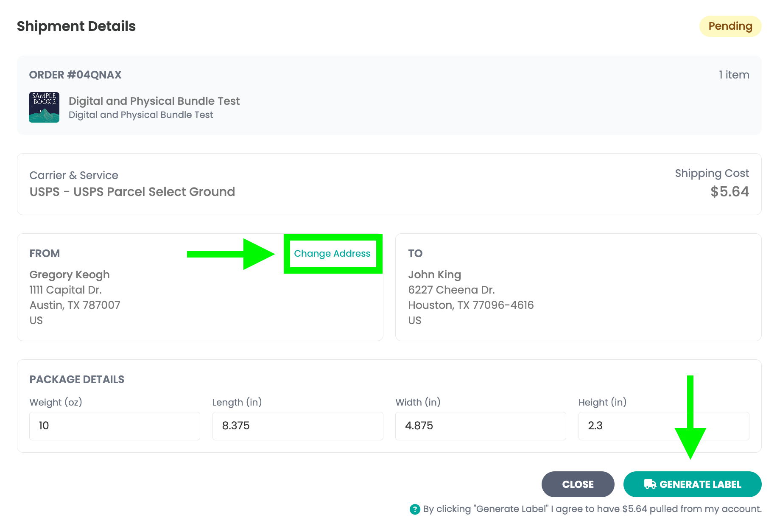The image size is (777, 532).
Task: Click the truck icon on Generate Label
Action: pyautogui.click(x=650, y=484)
